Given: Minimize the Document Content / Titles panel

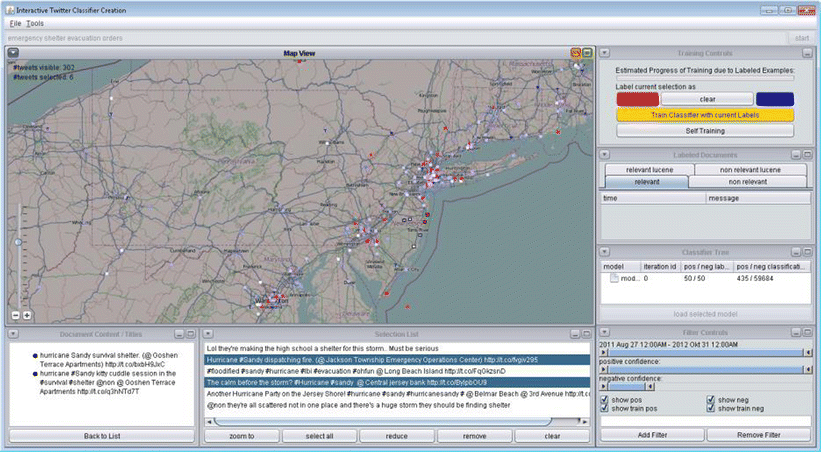Looking at the screenshot, I should point(178,333).
